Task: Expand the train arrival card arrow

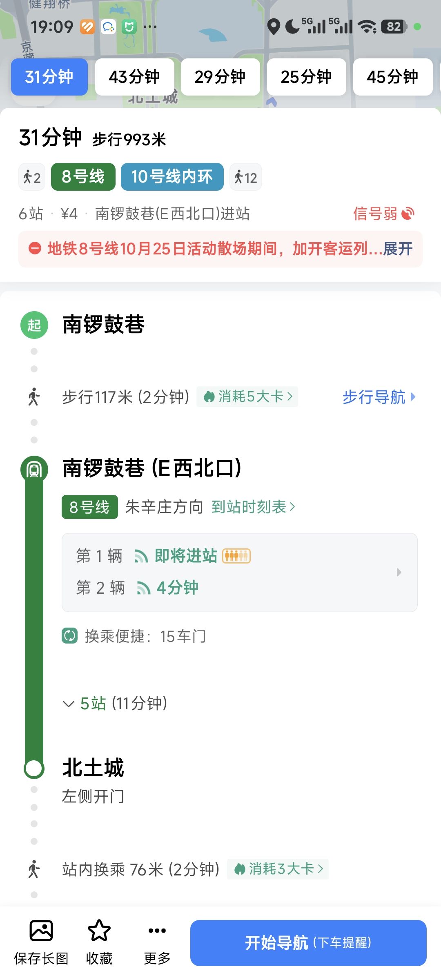Action: (x=399, y=572)
